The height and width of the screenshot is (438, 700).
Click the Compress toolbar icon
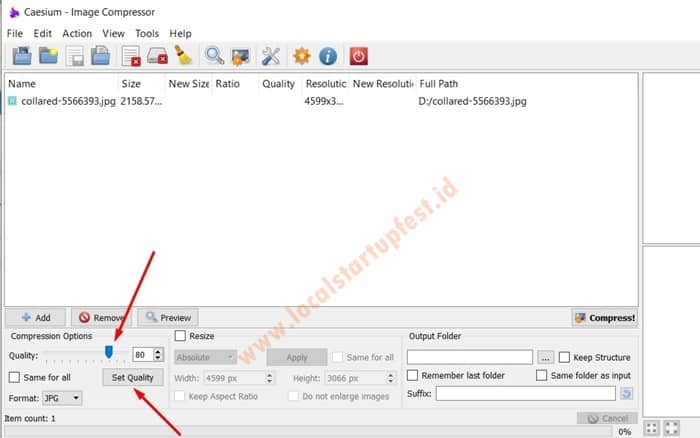click(x=240, y=57)
